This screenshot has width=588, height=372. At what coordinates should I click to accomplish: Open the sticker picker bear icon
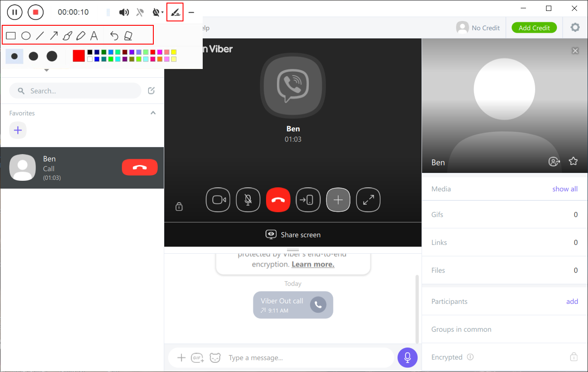click(215, 358)
